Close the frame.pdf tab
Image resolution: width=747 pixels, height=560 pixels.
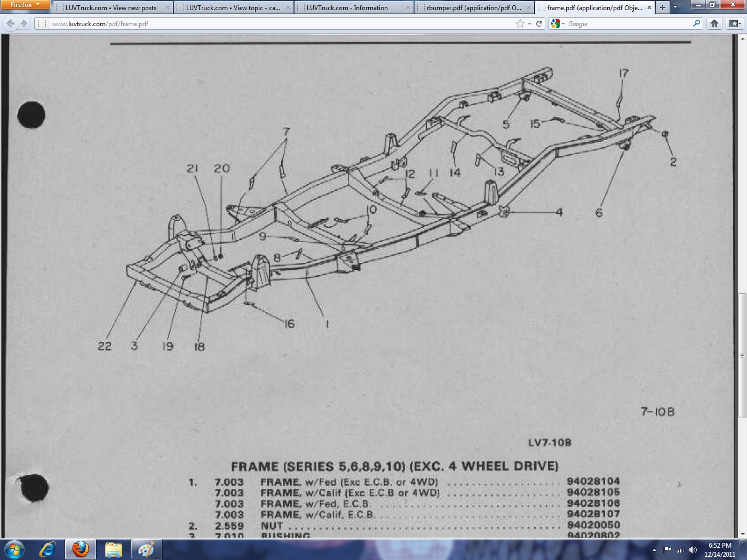pos(649,7)
